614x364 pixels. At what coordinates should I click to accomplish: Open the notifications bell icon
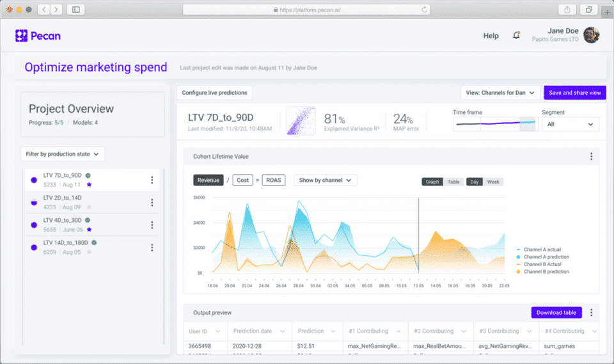516,35
